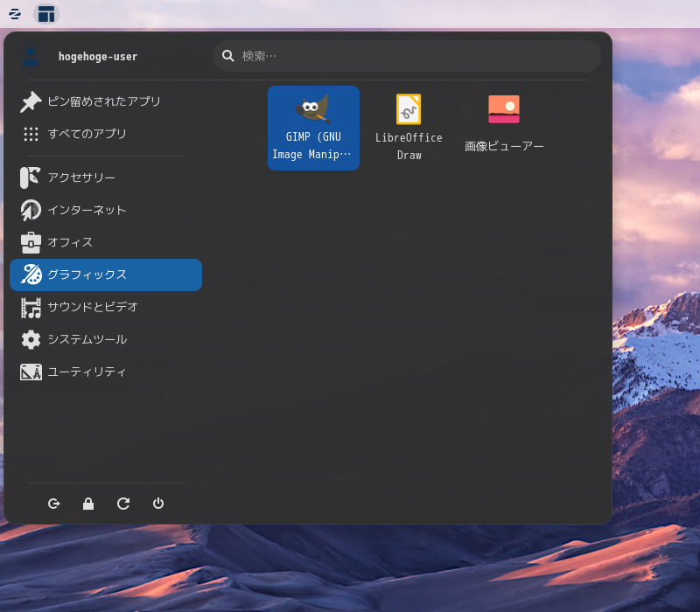Launch LibreOffice Draw
700x612 pixels.
pos(409,128)
